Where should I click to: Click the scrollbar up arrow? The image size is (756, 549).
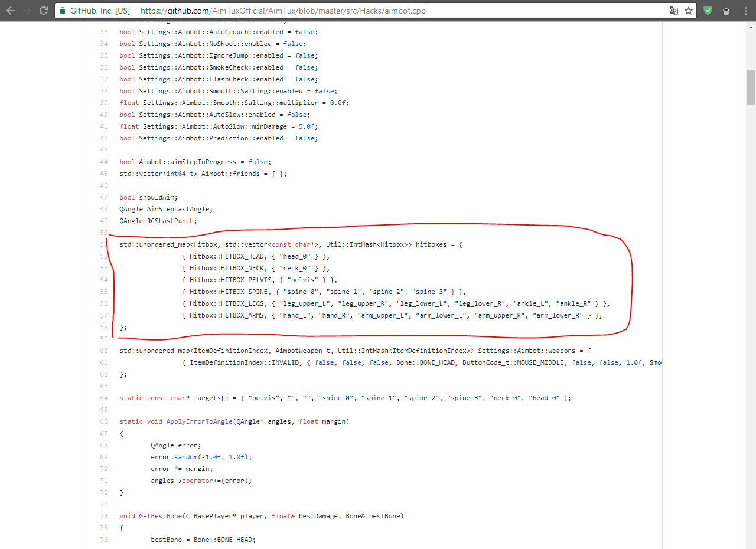coord(751,27)
